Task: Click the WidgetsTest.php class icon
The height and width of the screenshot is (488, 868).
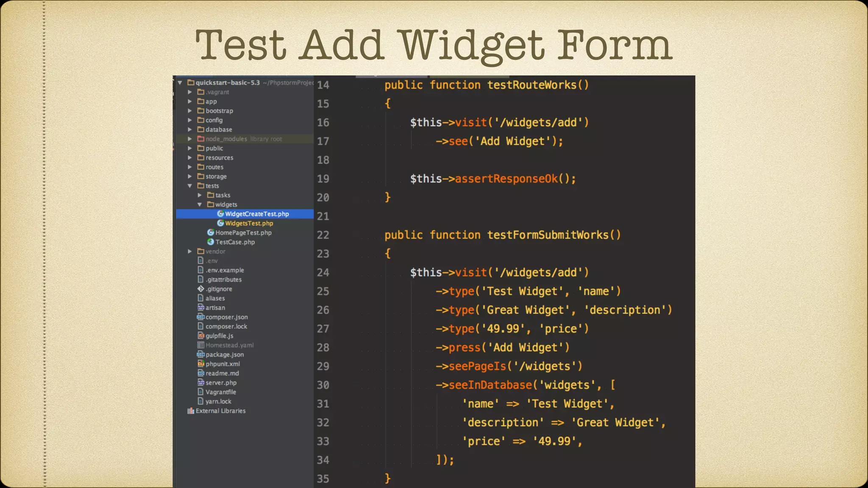Action: [220, 223]
